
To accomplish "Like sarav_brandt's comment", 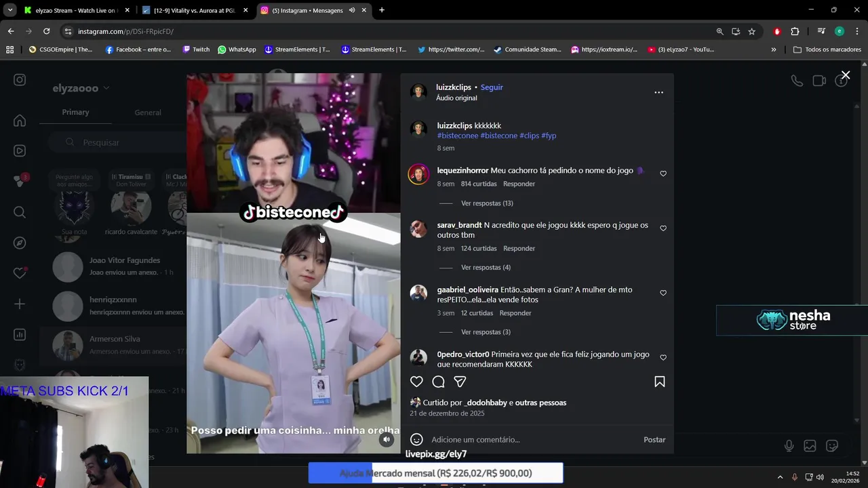I will pos(663,228).
